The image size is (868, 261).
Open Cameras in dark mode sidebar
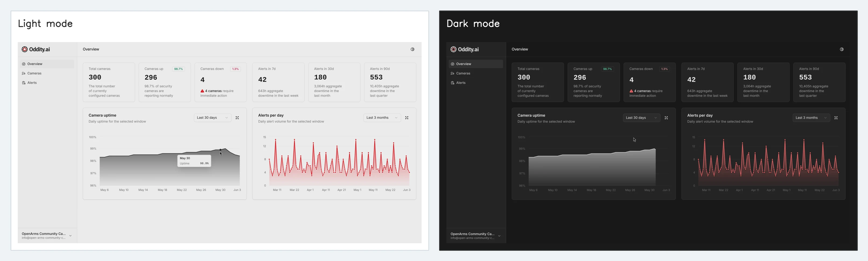476,73
